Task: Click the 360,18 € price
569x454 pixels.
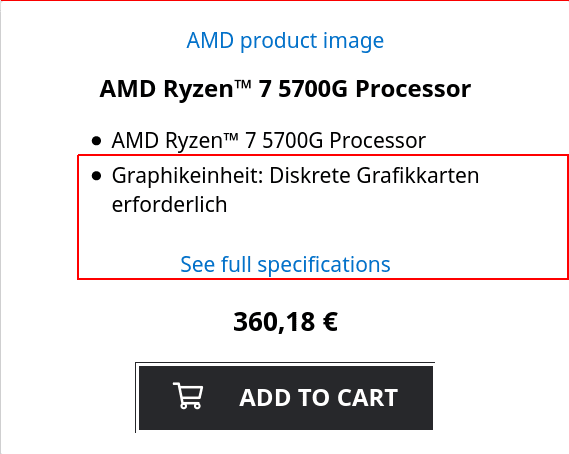Action: click(x=285, y=322)
